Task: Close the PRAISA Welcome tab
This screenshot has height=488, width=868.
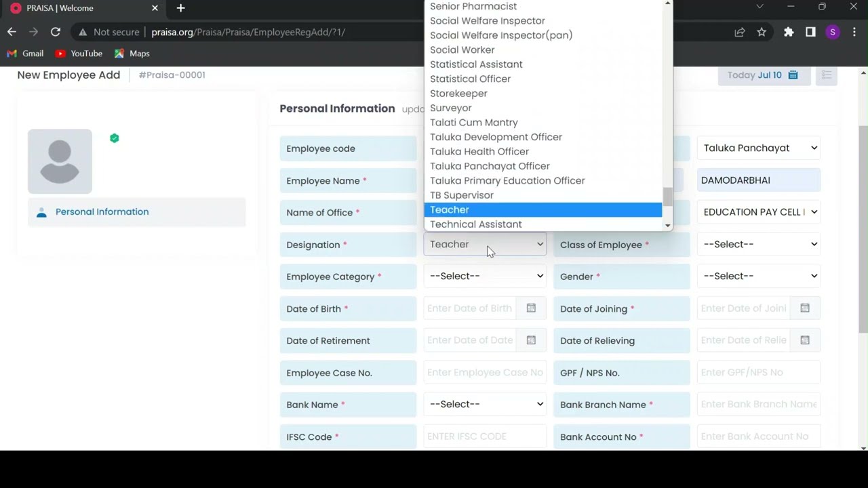Action: [x=155, y=8]
